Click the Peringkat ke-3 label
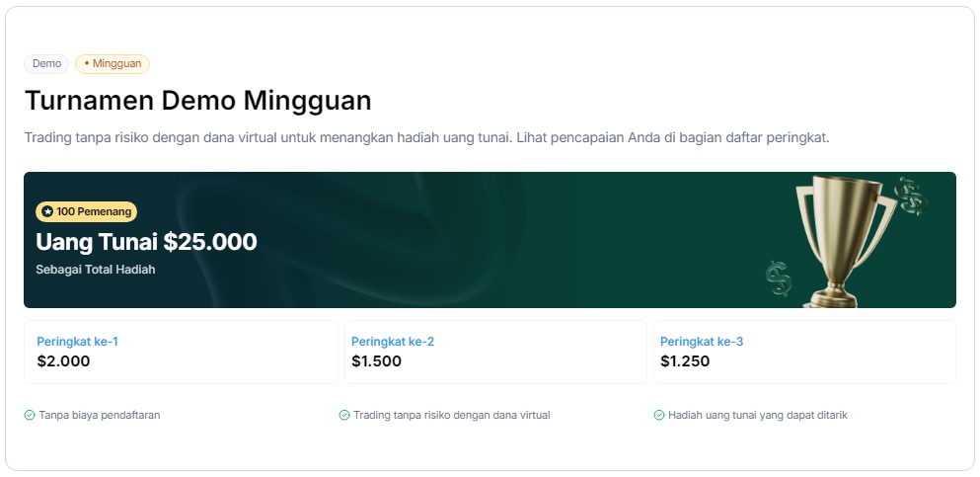 (x=702, y=342)
